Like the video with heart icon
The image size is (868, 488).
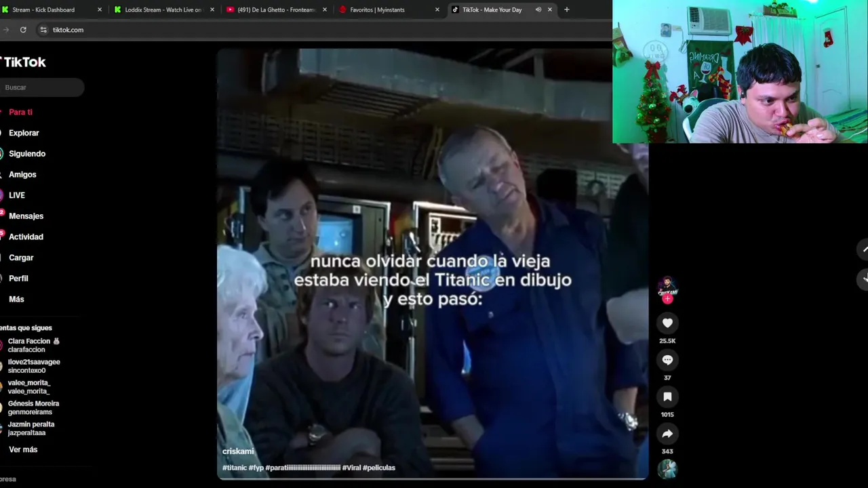point(667,323)
